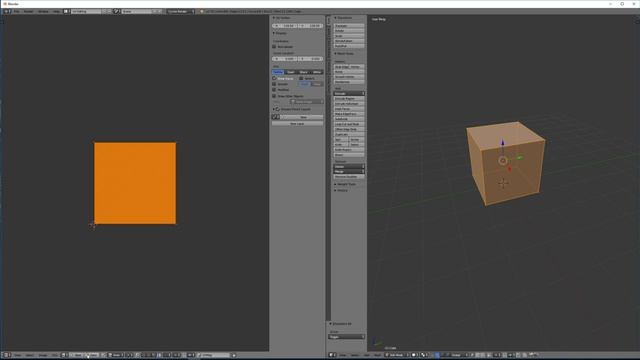Screen dimensions: 640x360
Task: Click the Rotate tool button
Action: [x=349, y=31]
